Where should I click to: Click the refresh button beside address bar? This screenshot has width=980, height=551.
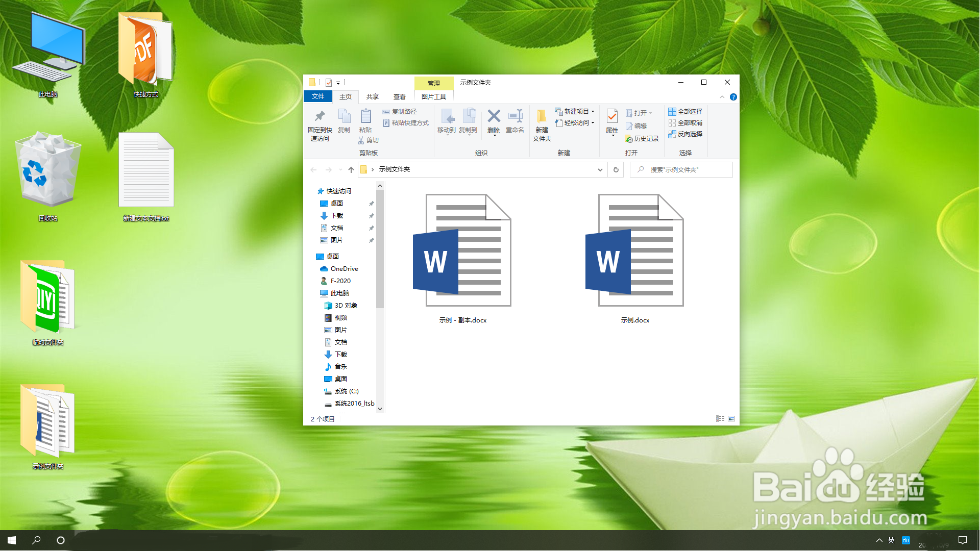616,170
